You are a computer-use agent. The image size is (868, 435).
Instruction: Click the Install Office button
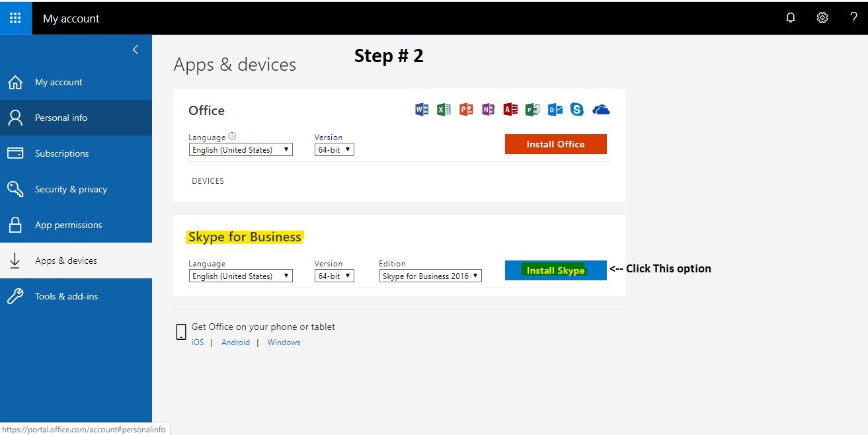click(555, 143)
